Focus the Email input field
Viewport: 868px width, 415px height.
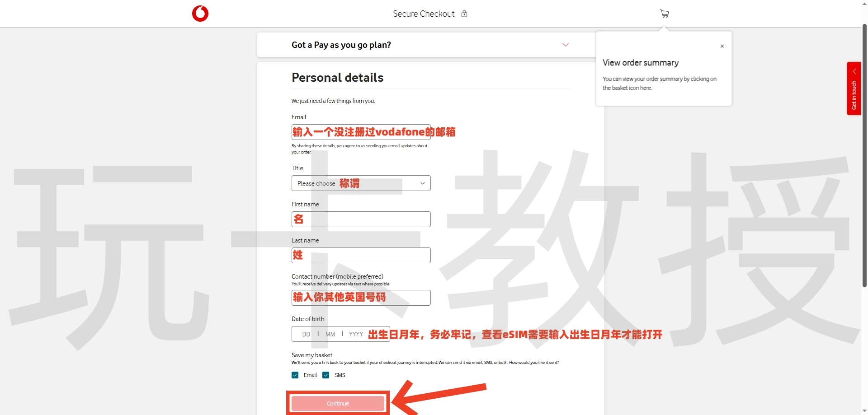click(361, 132)
